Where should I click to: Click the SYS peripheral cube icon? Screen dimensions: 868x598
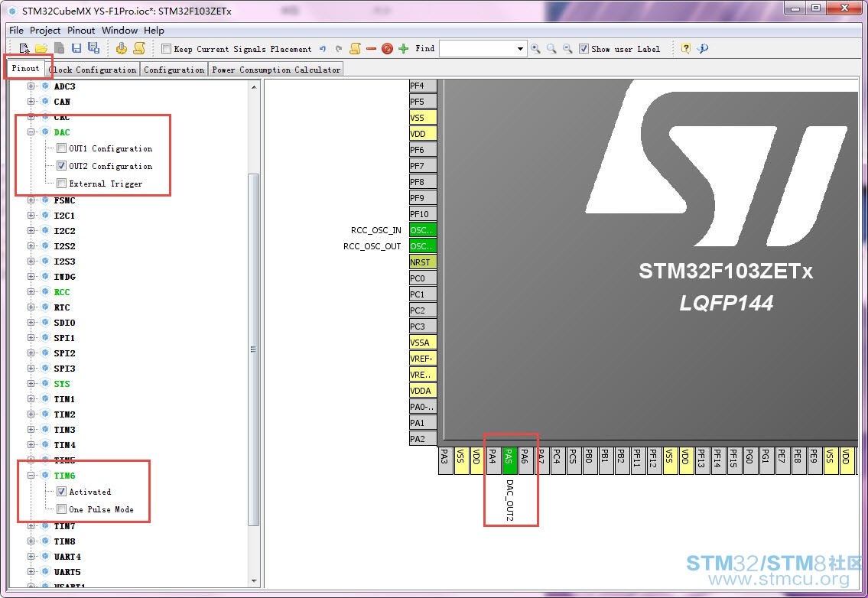point(45,384)
